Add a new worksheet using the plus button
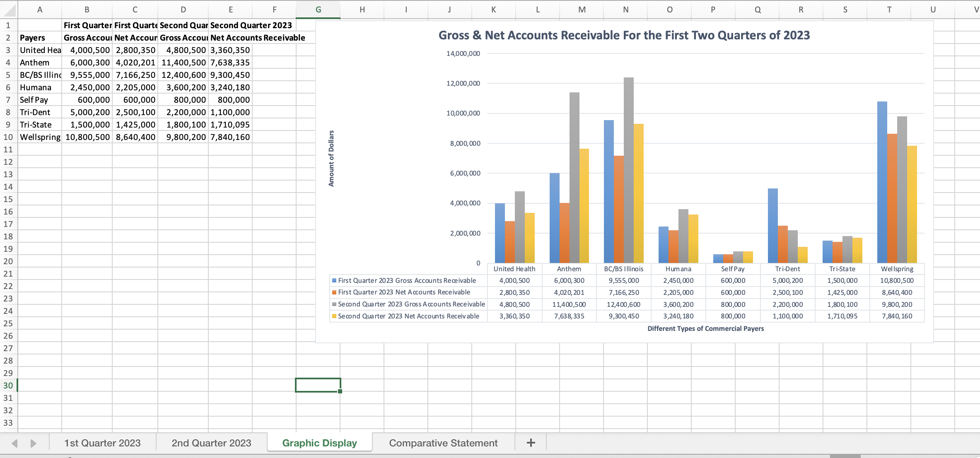The width and height of the screenshot is (980, 458). point(530,442)
